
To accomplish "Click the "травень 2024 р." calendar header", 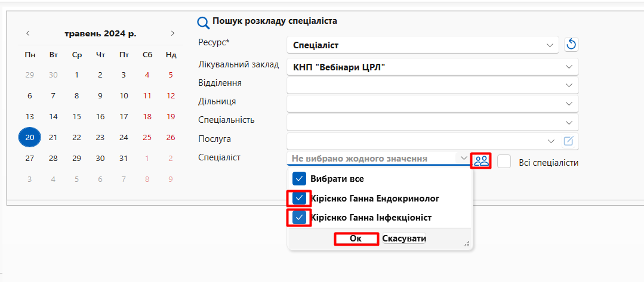I will click(x=100, y=33).
